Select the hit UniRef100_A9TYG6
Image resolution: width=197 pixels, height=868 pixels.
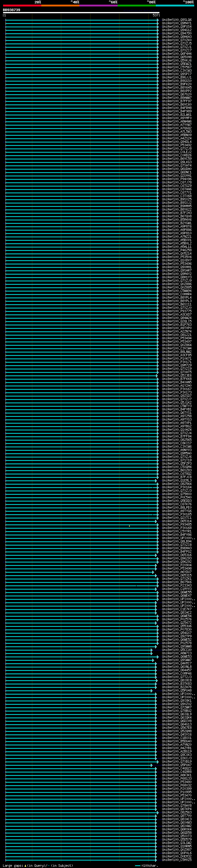pos(176,511)
